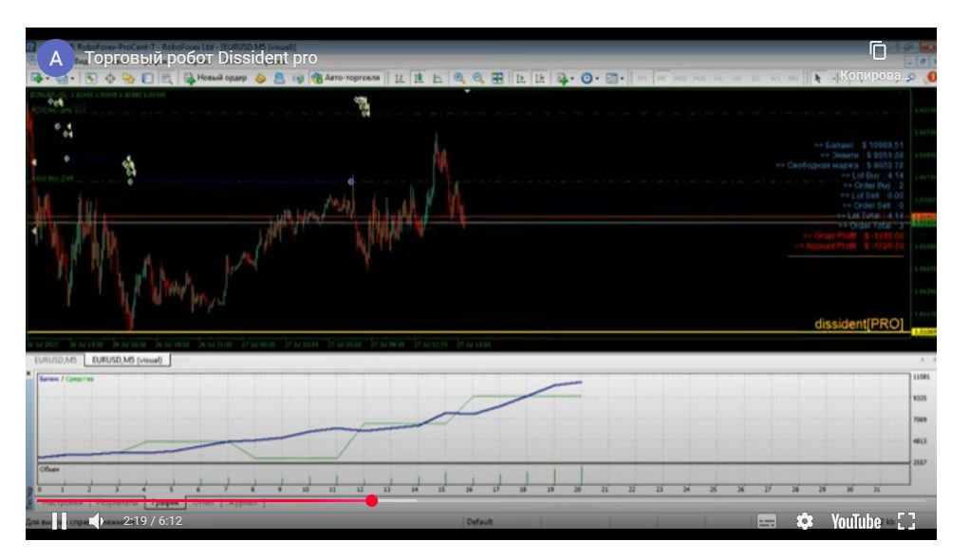This screenshot has width=970, height=560.
Task: Toggle the Navigator window icon
Action: (129, 78)
